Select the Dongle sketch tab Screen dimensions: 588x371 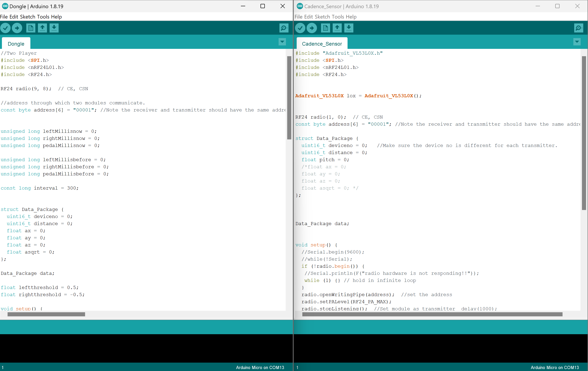16,44
